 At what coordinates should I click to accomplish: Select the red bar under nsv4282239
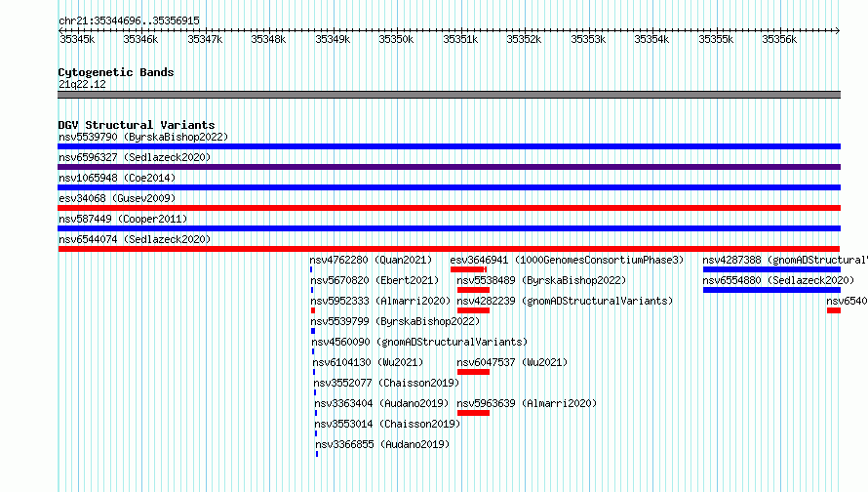(x=473, y=310)
